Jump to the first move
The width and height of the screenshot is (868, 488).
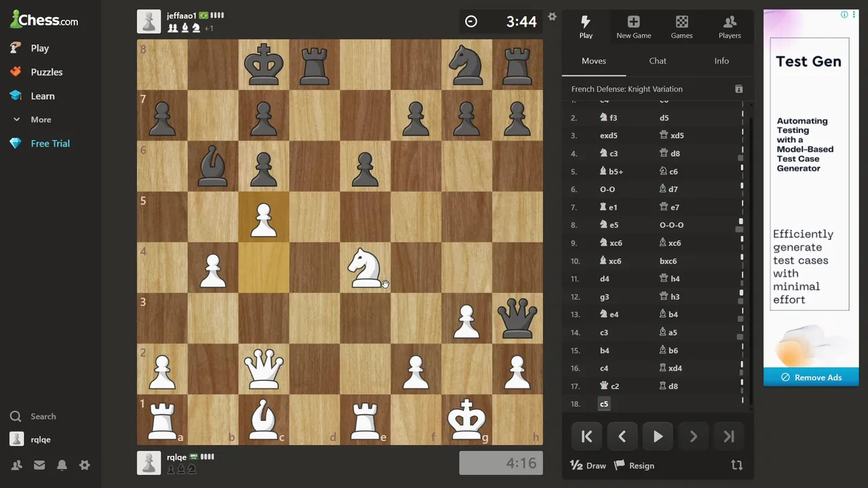(587, 437)
